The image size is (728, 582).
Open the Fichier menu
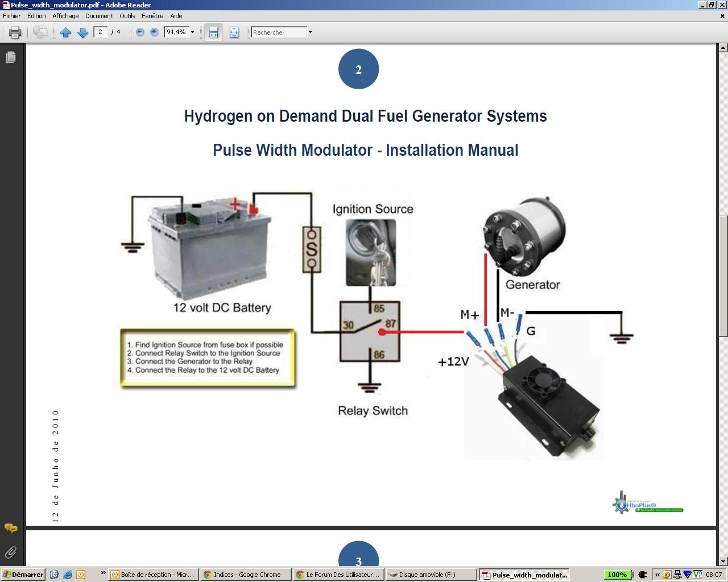pos(11,16)
